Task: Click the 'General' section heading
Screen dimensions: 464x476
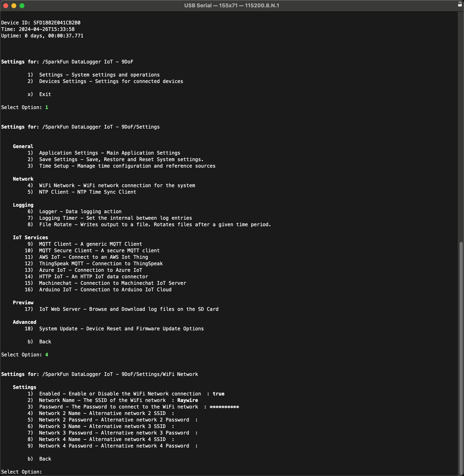Action: [23, 146]
